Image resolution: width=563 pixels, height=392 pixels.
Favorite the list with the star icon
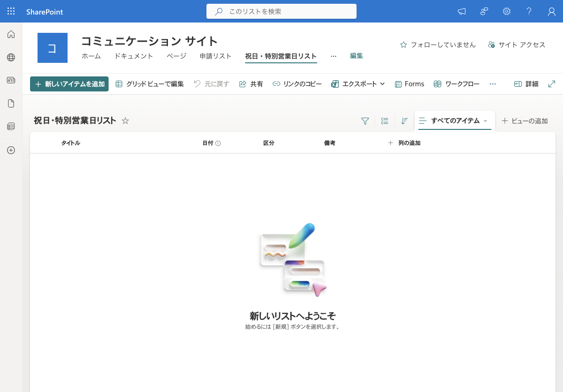tap(125, 121)
